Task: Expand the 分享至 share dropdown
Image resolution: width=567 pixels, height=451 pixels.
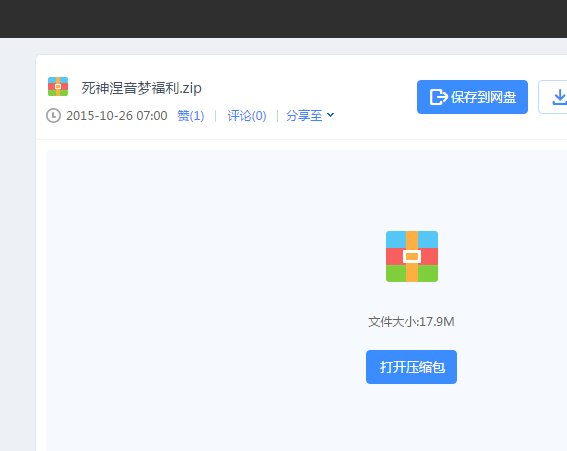Action: (x=310, y=116)
